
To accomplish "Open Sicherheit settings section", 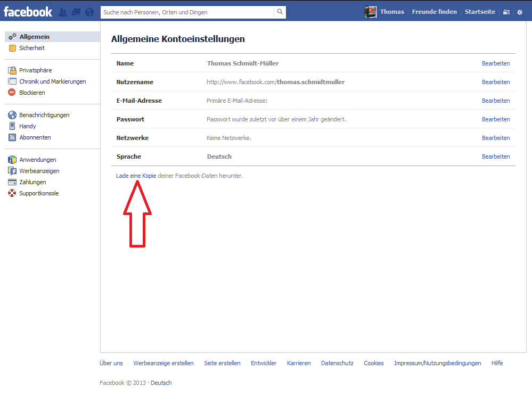I will [31, 48].
